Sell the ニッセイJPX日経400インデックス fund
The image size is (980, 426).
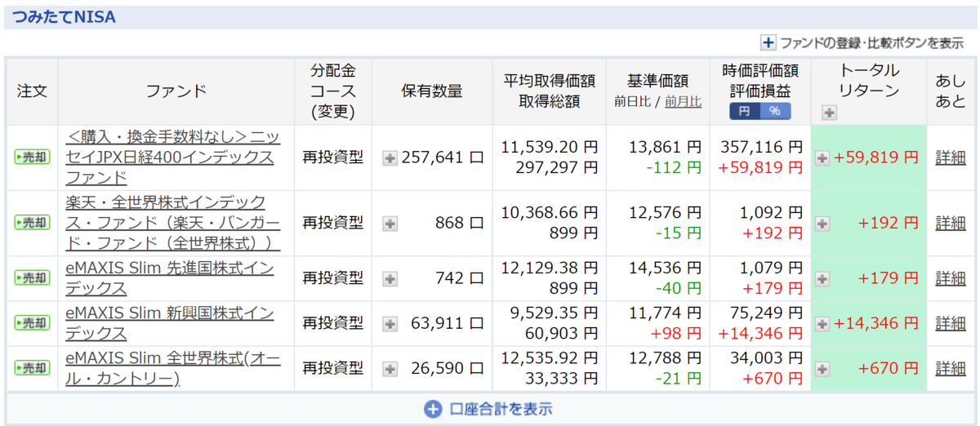tap(32, 158)
